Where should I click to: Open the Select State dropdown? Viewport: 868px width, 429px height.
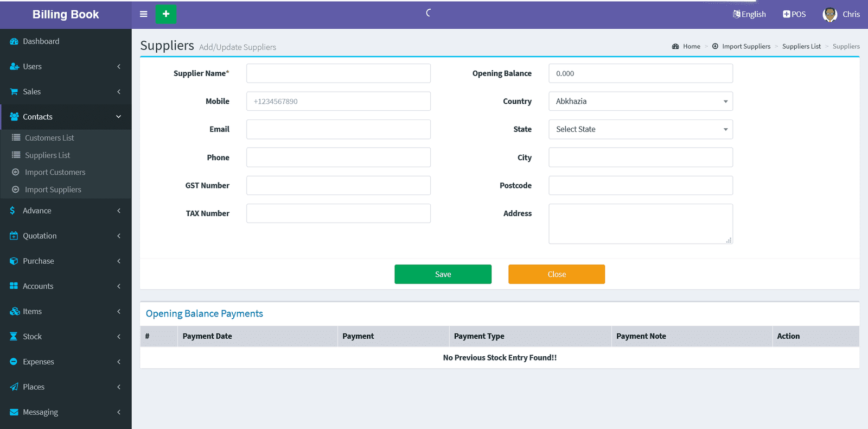pos(640,129)
